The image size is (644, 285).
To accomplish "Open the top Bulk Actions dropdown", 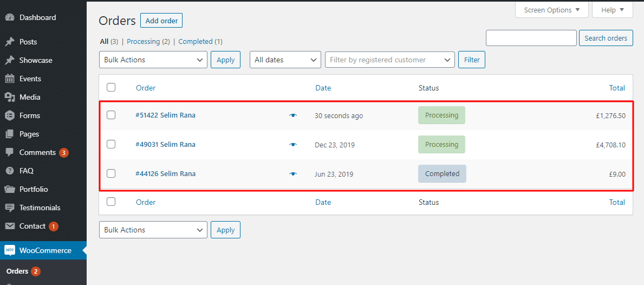I will (x=153, y=60).
